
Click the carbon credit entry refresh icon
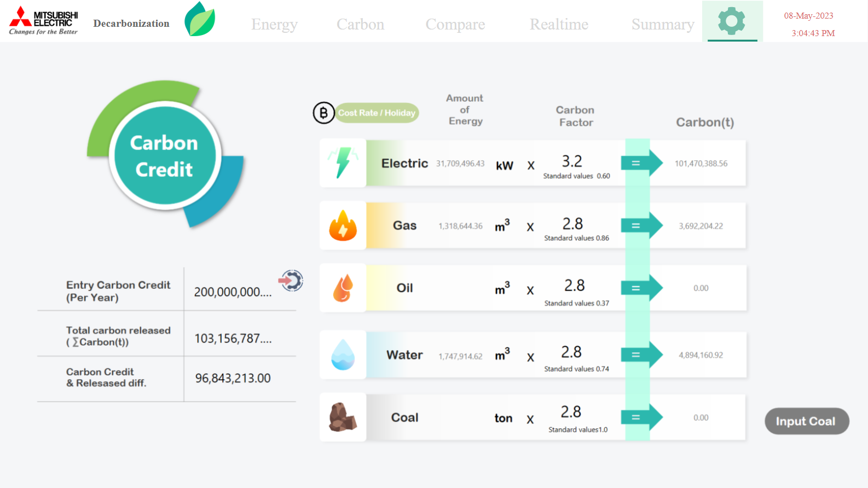click(x=292, y=281)
